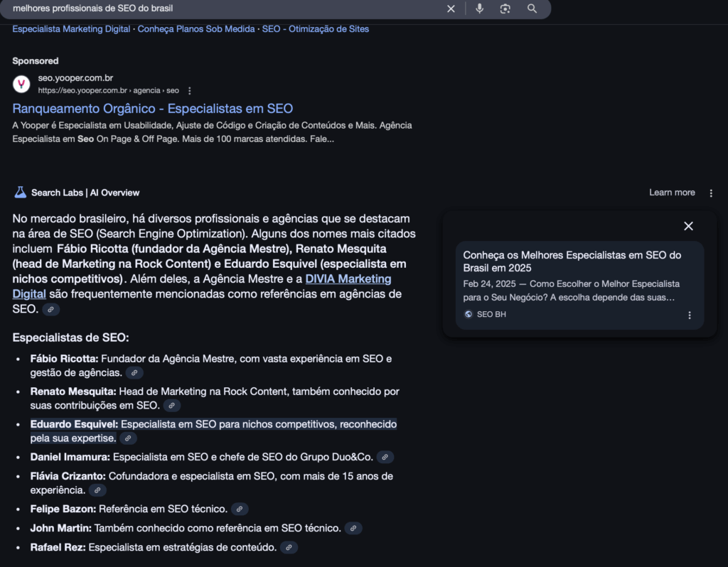Screen dimensions: 728x567
Task: Close the source card panel
Action: (688, 226)
